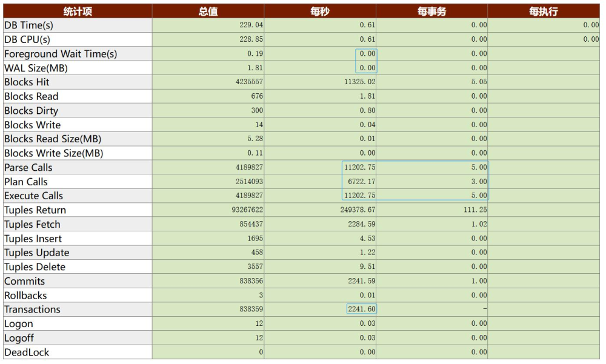Select the Tuples Update row label
This screenshot has width=606, height=364.
37,253
